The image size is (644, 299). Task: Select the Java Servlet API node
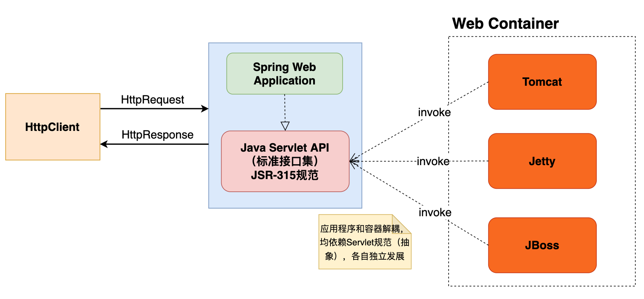pyautogui.click(x=285, y=161)
